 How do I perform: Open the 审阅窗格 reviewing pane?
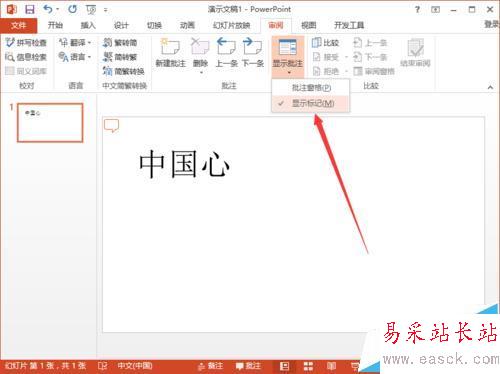pyautogui.click(x=374, y=71)
